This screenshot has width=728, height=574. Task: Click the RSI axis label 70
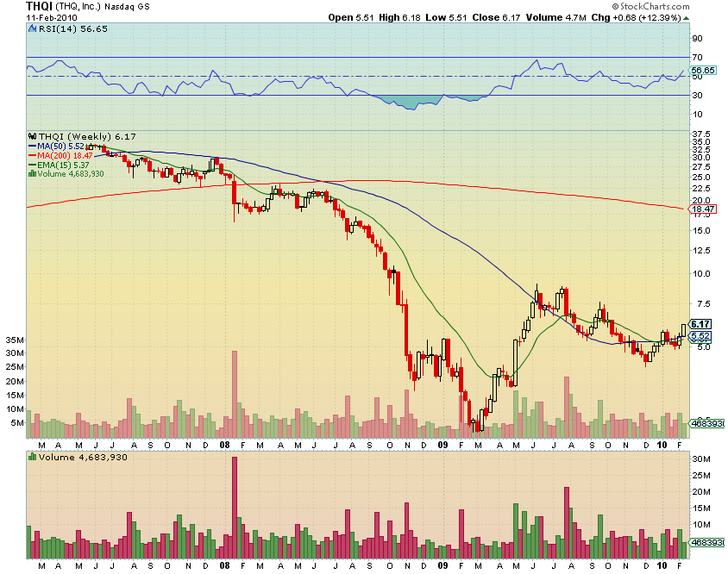point(697,58)
